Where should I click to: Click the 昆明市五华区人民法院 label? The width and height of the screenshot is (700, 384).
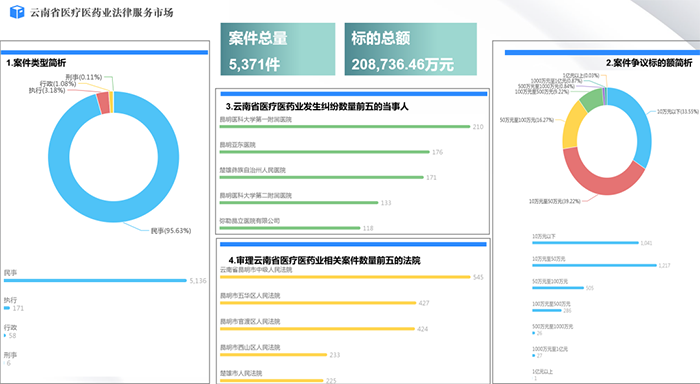click(250, 296)
